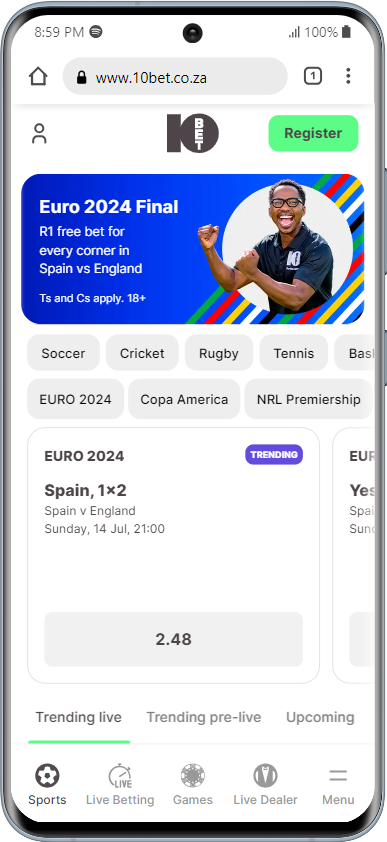Select the Sports soccer ball icon
387x842 pixels.
pyautogui.click(x=47, y=775)
